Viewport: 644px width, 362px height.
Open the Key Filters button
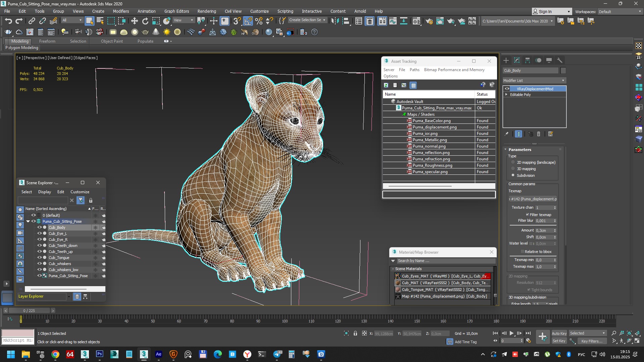pos(592,341)
